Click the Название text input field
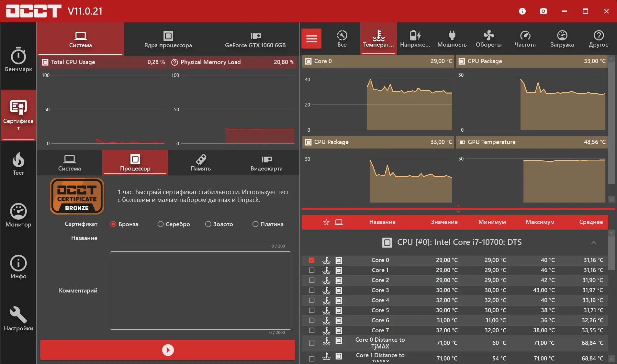The width and height of the screenshot is (617, 364). (200, 238)
